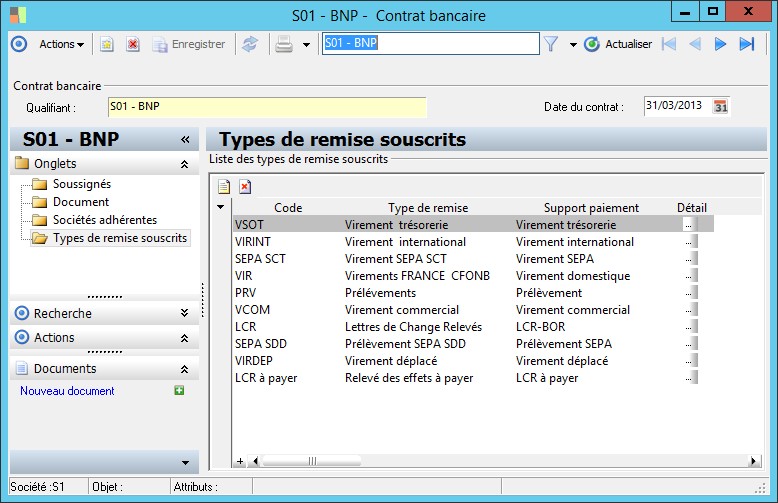Viewport: 778px width, 503px height.
Task: Click the Qualifiant field S01 - BNP
Action: pos(266,107)
